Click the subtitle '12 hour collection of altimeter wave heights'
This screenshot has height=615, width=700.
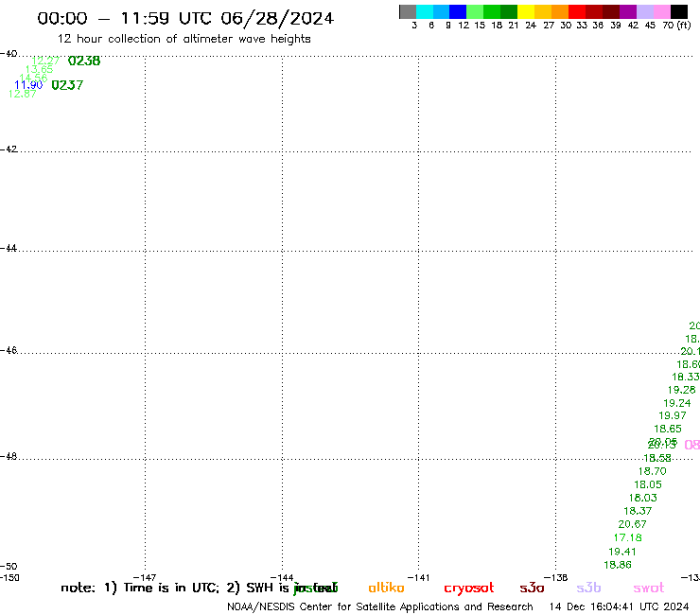coord(184,39)
